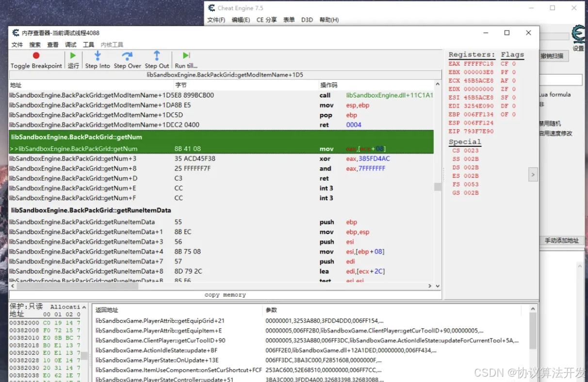
Task: Select ActionIdleState::update+BF stack entry
Action: [x=311, y=350]
